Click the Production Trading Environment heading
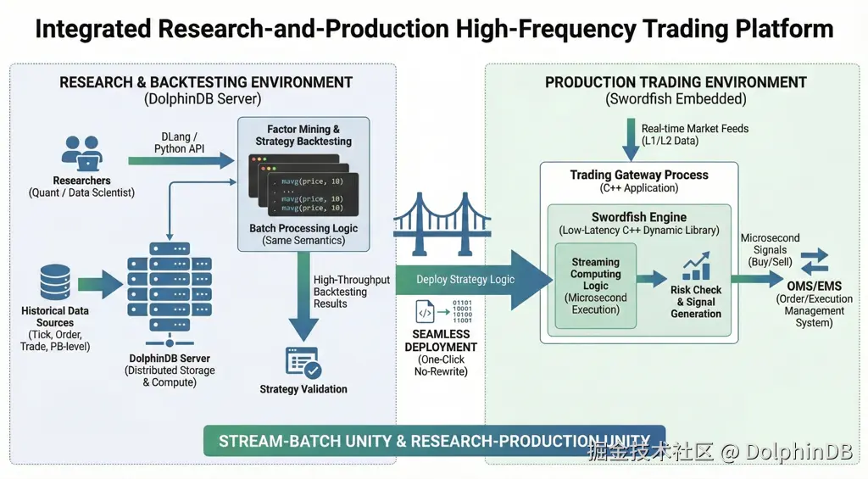868x479 pixels. (676, 82)
